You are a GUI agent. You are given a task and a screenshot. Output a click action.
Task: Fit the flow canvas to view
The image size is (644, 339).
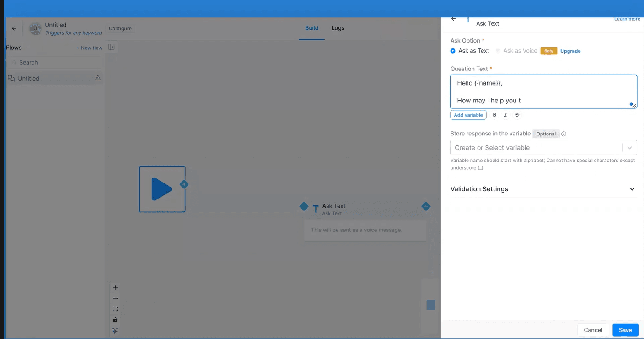click(x=115, y=309)
